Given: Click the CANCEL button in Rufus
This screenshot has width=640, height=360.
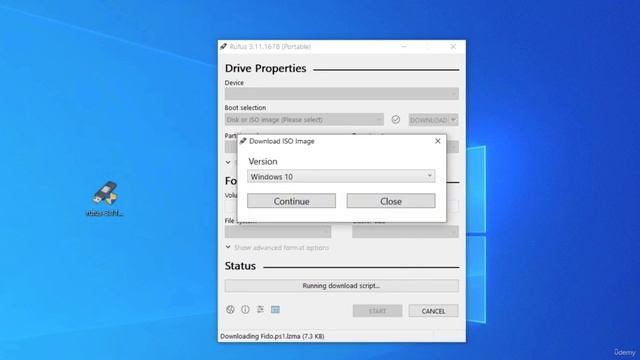Looking at the screenshot, I should [x=433, y=311].
